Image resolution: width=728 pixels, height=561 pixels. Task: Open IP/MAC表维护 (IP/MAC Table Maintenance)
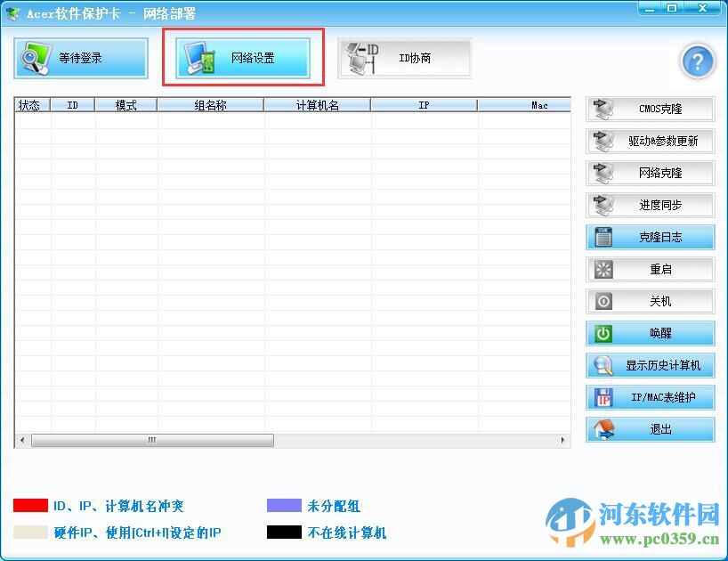click(x=649, y=397)
